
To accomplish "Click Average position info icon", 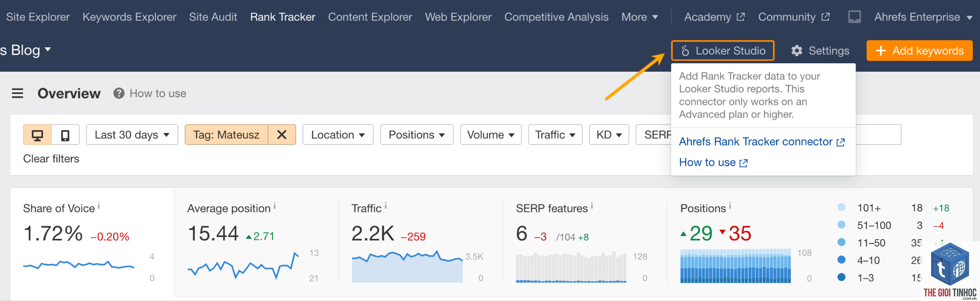I will tap(274, 206).
